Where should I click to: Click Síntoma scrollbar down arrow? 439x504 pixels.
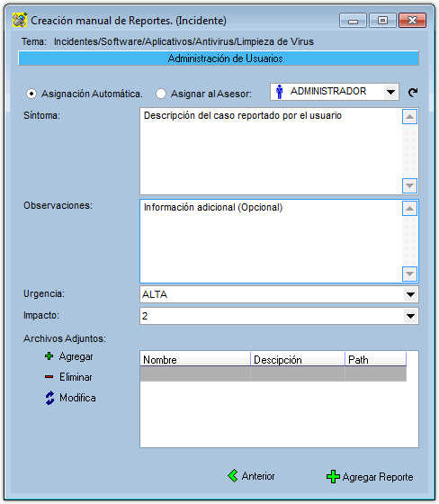(409, 185)
